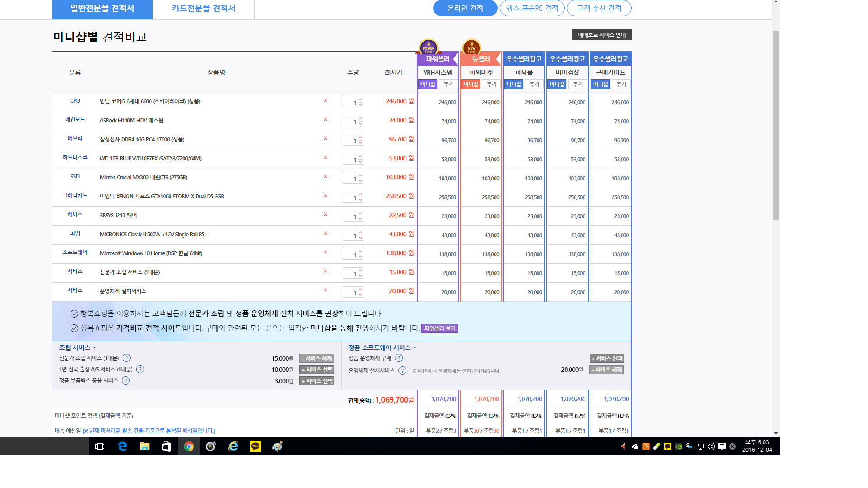Click the page vertical scrollbar thumb
This screenshot has width=868, height=488.
click(776, 125)
